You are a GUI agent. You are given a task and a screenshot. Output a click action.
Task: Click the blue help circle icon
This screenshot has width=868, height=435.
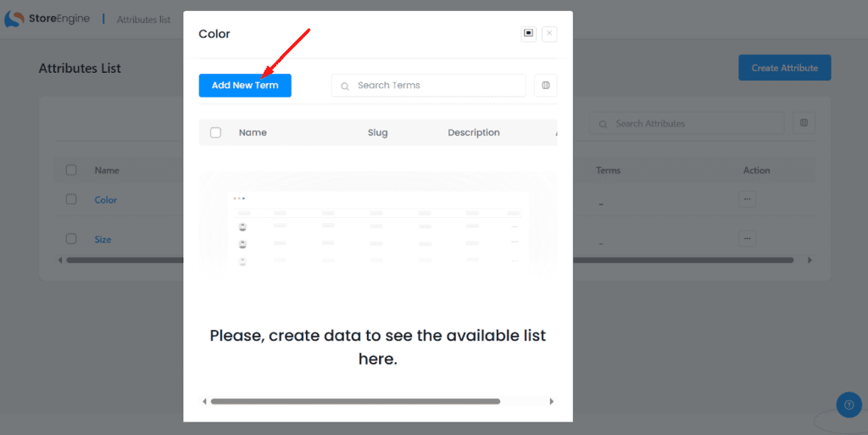(849, 404)
